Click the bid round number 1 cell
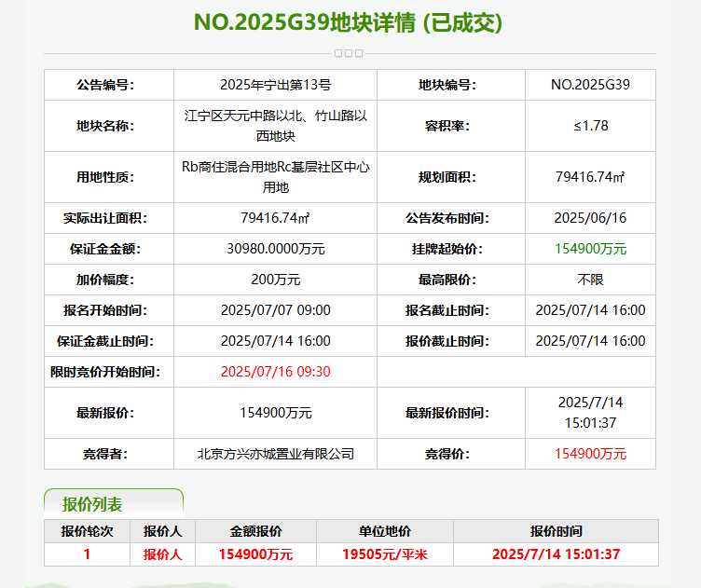Viewport: 701px width, 588px height. [88, 554]
